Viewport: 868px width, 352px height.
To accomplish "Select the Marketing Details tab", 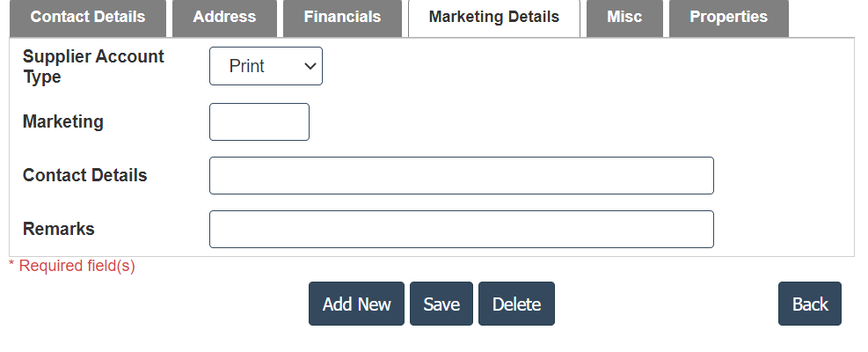I will click(x=493, y=18).
